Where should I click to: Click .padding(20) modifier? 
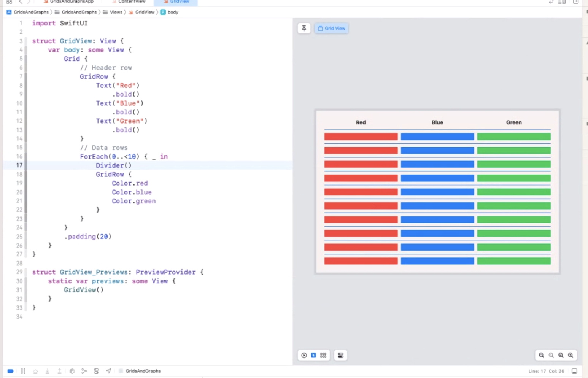click(88, 237)
